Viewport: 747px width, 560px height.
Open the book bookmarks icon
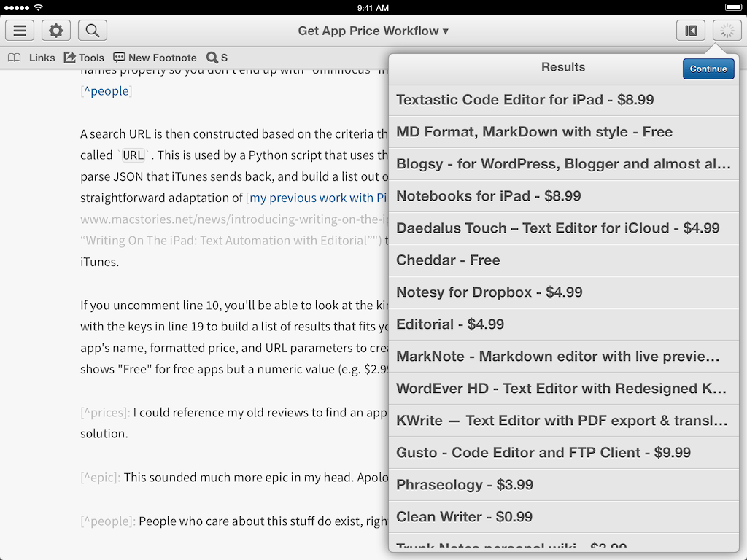tap(15, 58)
